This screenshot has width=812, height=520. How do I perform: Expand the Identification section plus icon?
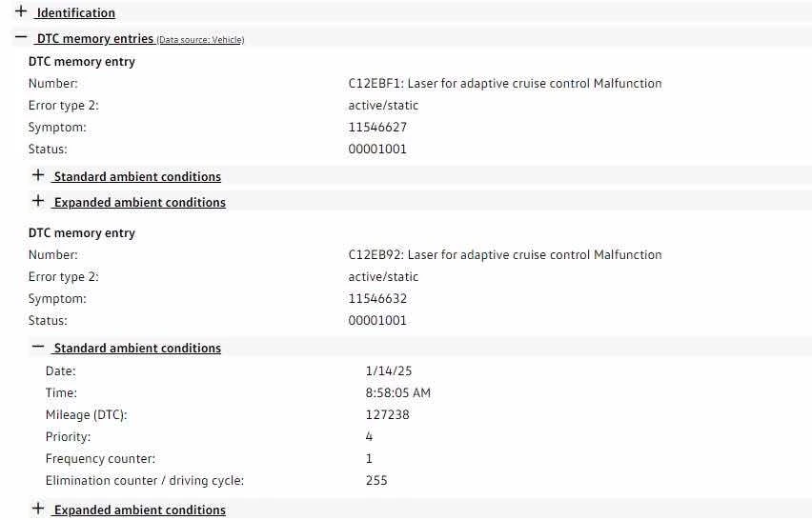pos(21,12)
